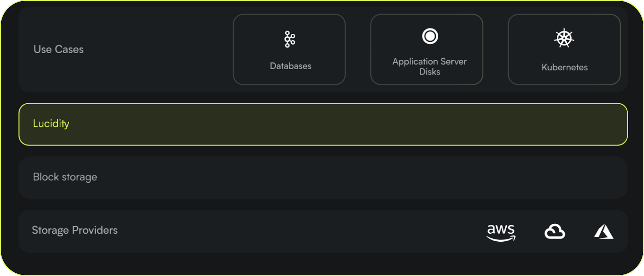Viewport: 644px width, 276px height.
Task: Click the Application Server Disks circle icon
Action: [430, 36]
